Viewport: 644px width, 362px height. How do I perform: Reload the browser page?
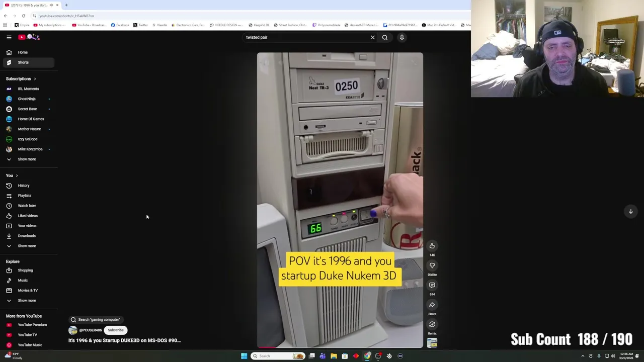coord(23,16)
